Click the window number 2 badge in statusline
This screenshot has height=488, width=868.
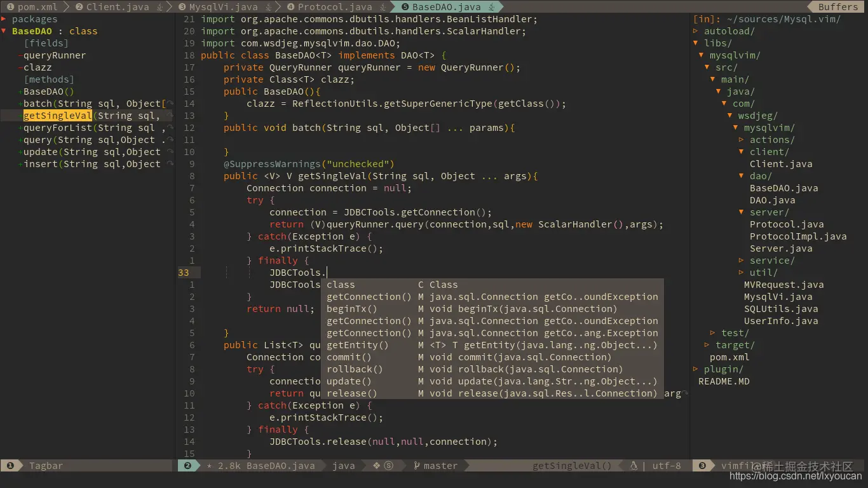[x=188, y=466]
